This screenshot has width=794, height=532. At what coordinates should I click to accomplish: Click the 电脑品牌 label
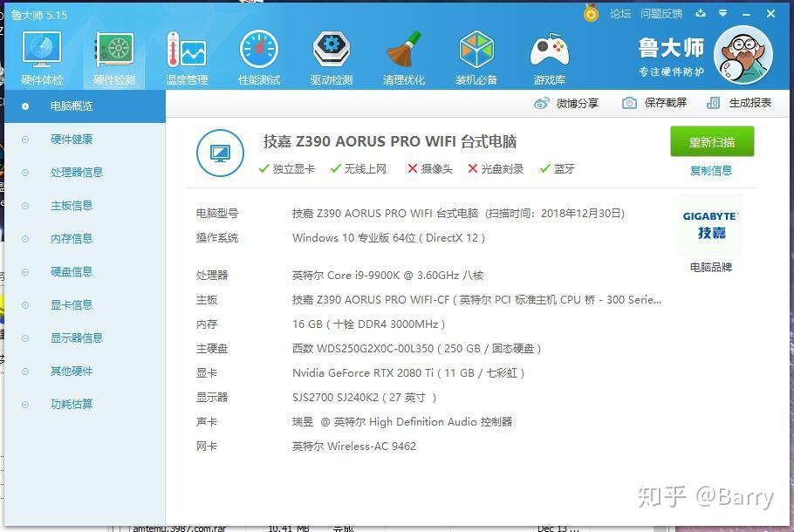click(x=711, y=267)
